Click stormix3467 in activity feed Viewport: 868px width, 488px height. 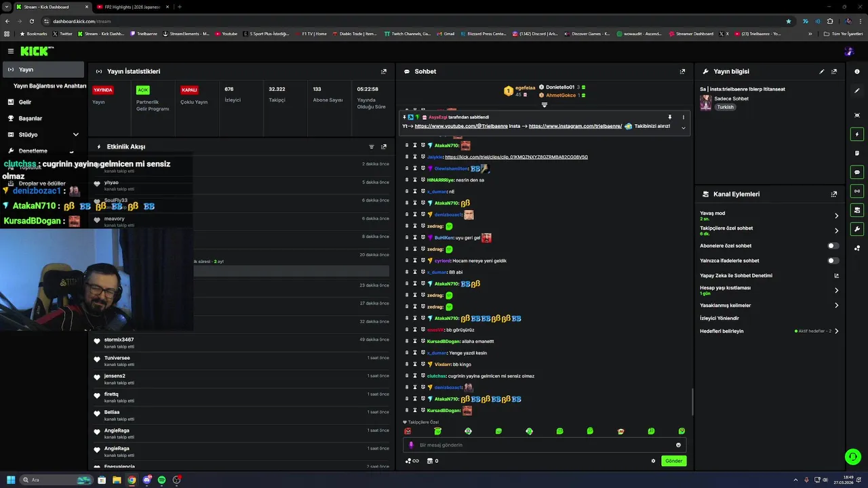(x=119, y=340)
